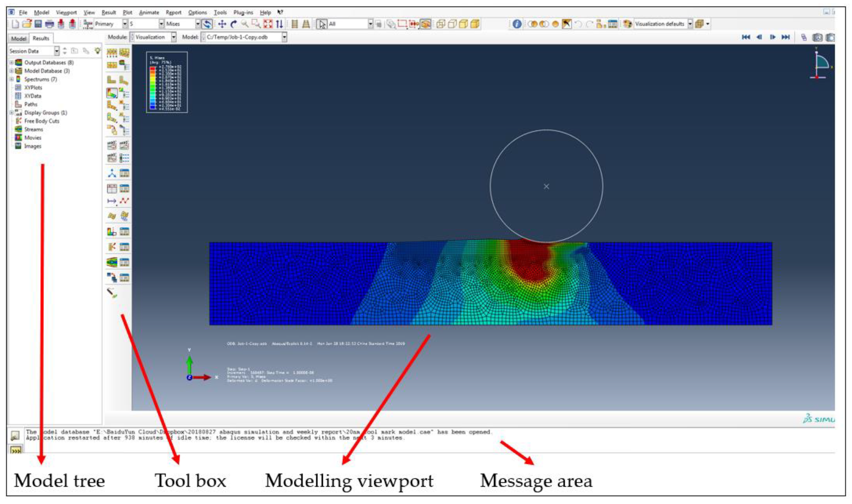Plot contours on deformed shape icon
Viewport: 852px width, 504px height.
(112, 93)
